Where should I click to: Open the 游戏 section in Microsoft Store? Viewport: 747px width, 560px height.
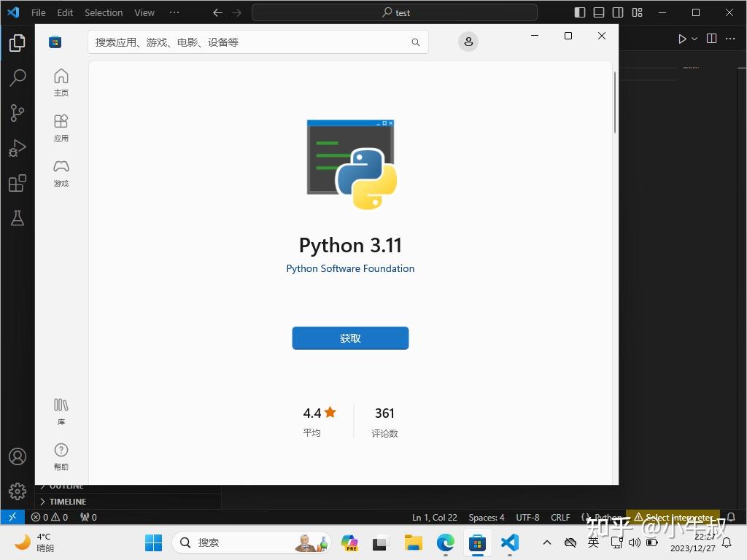tap(61, 173)
